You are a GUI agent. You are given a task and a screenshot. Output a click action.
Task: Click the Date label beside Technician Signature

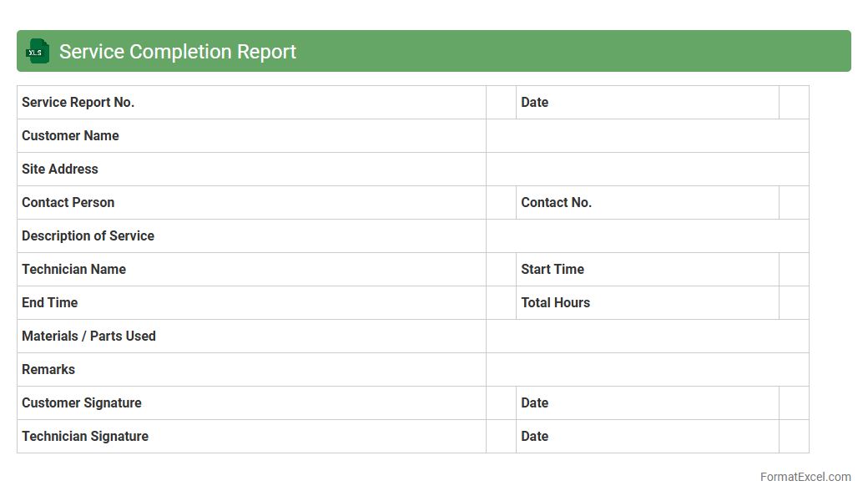(647, 436)
